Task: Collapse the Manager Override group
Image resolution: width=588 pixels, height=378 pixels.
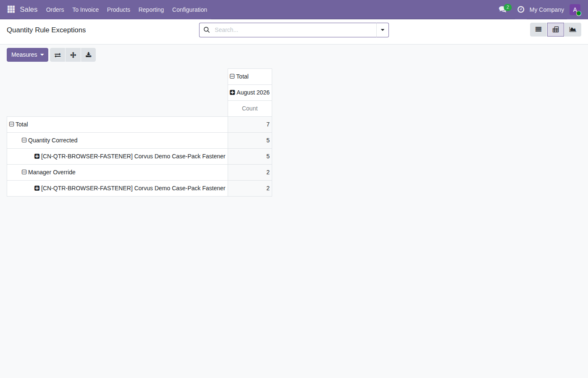Action: [x=117, y=172]
